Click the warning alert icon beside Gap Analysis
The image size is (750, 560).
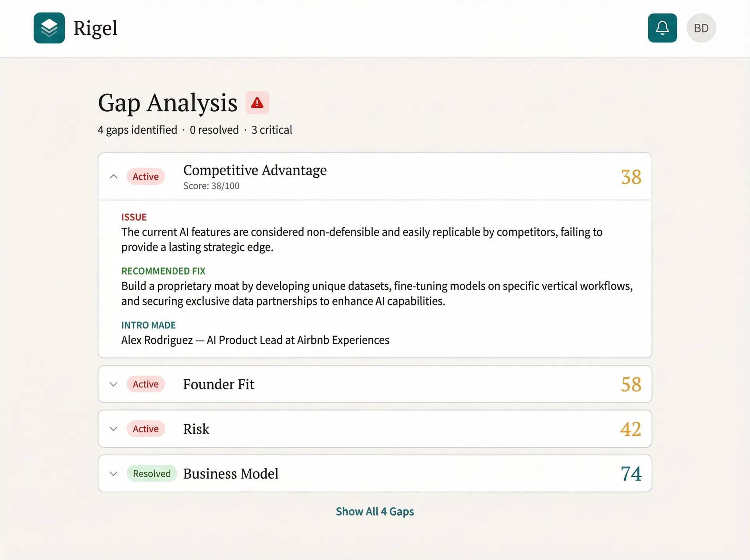(257, 103)
